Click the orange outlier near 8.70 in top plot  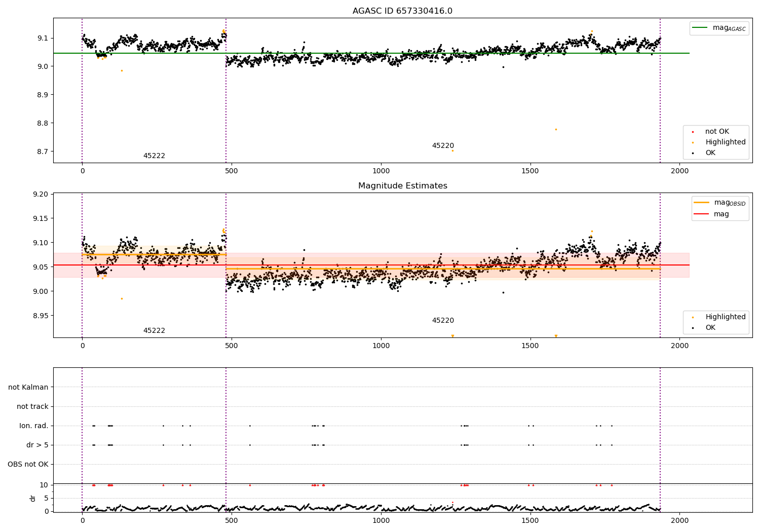point(452,150)
